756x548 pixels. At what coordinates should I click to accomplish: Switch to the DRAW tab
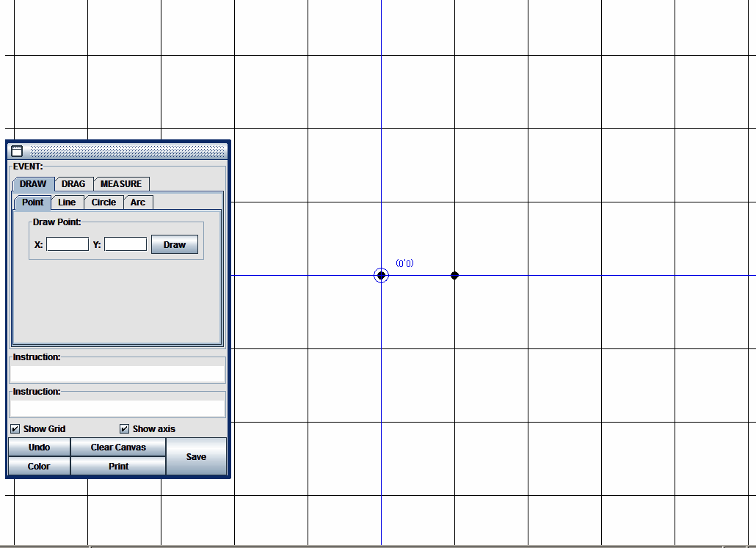point(33,184)
